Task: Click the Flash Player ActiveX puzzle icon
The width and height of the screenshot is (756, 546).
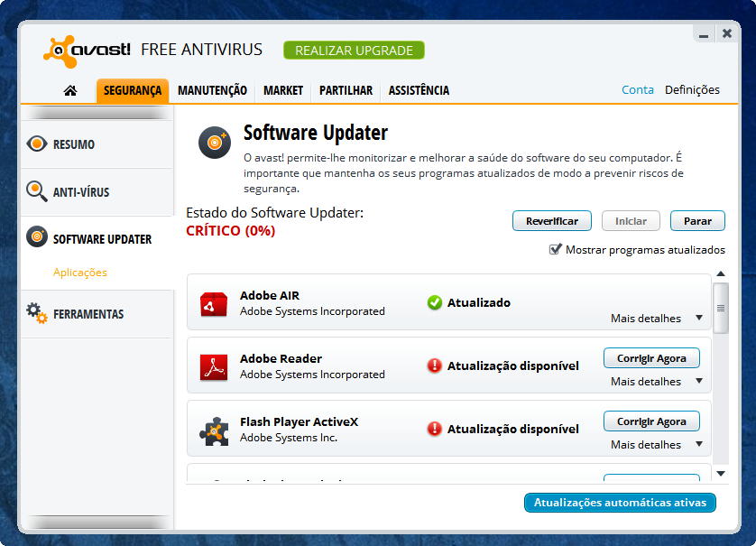Action: (x=214, y=430)
